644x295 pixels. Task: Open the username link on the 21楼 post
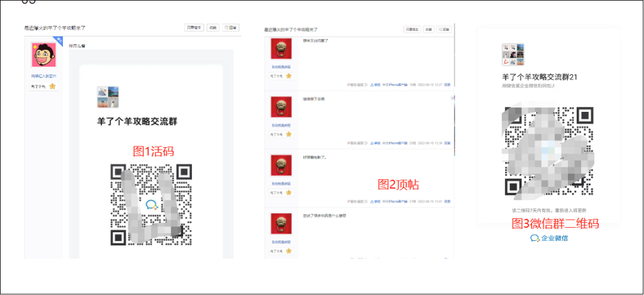[x=281, y=183]
